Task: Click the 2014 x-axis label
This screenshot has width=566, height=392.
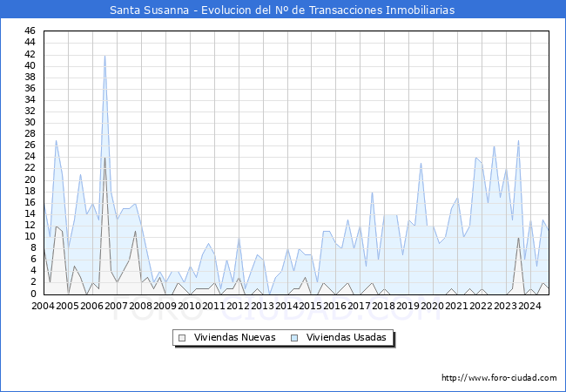Action: click(x=286, y=306)
